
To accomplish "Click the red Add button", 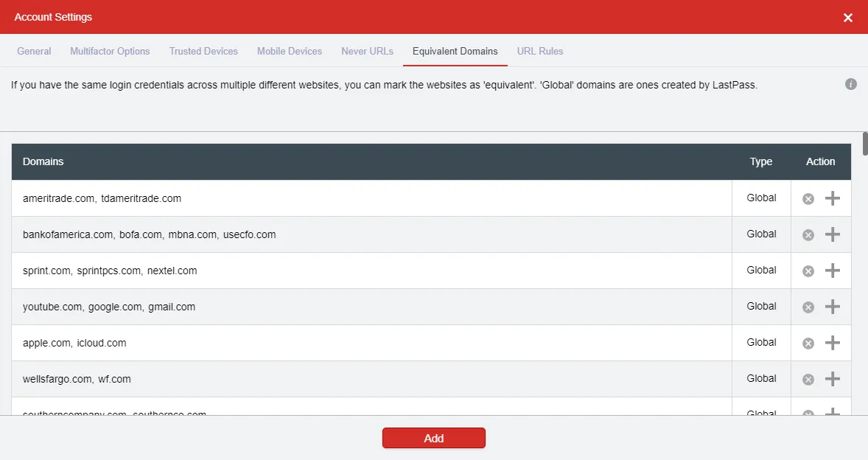I will 433,438.
